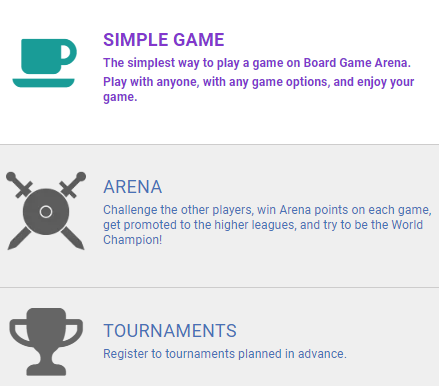Click 'The simplest way to play' description line
Viewport: 439px width, 386px height.
coord(257,63)
